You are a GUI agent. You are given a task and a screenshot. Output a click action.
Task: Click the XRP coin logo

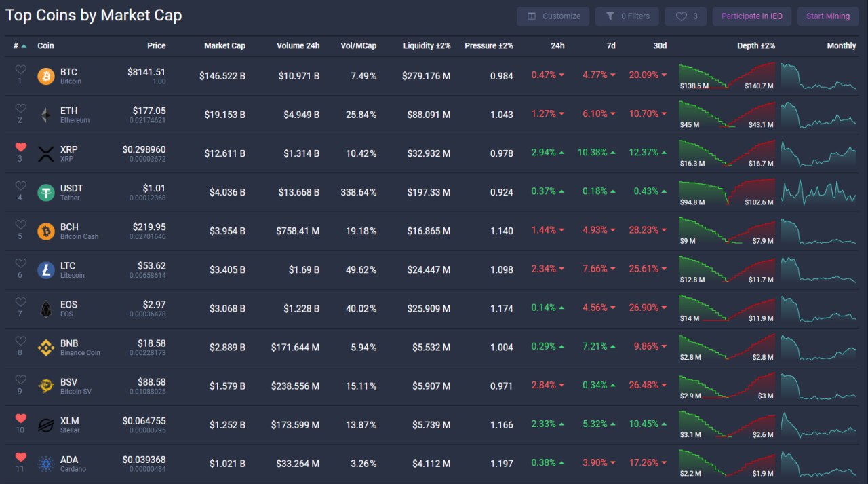click(x=46, y=153)
